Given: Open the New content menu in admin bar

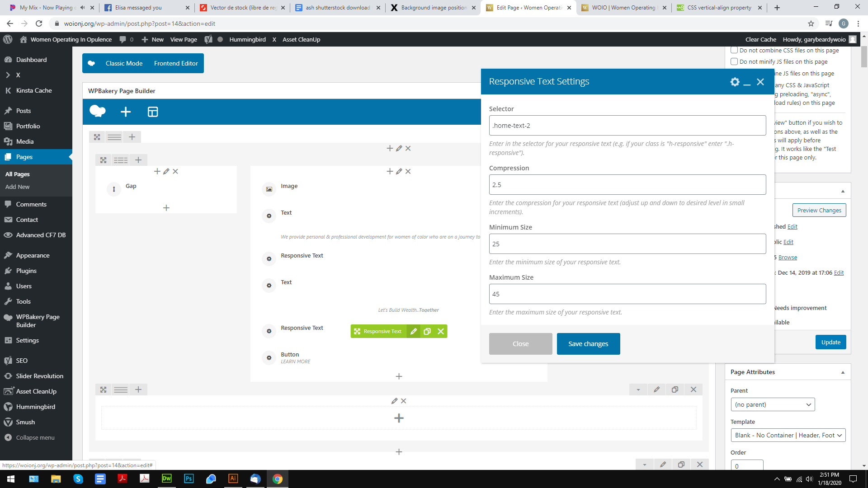Looking at the screenshot, I should (152, 39).
